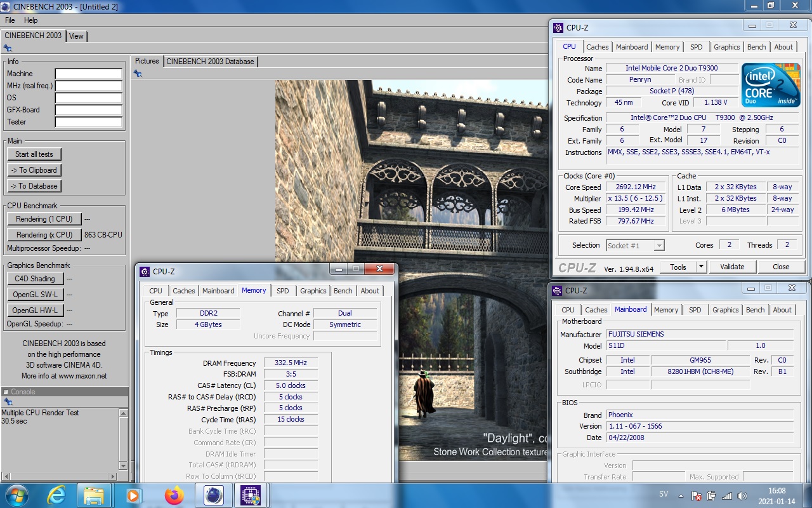Click the Tester input field
The width and height of the screenshot is (812, 508).
(88, 123)
